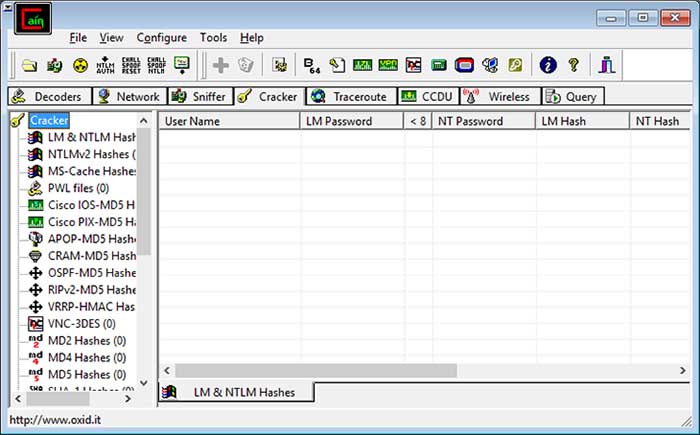The width and height of the screenshot is (700, 435).
Task: Sort by the LM Hash column header
Action: tap(582, 121)
